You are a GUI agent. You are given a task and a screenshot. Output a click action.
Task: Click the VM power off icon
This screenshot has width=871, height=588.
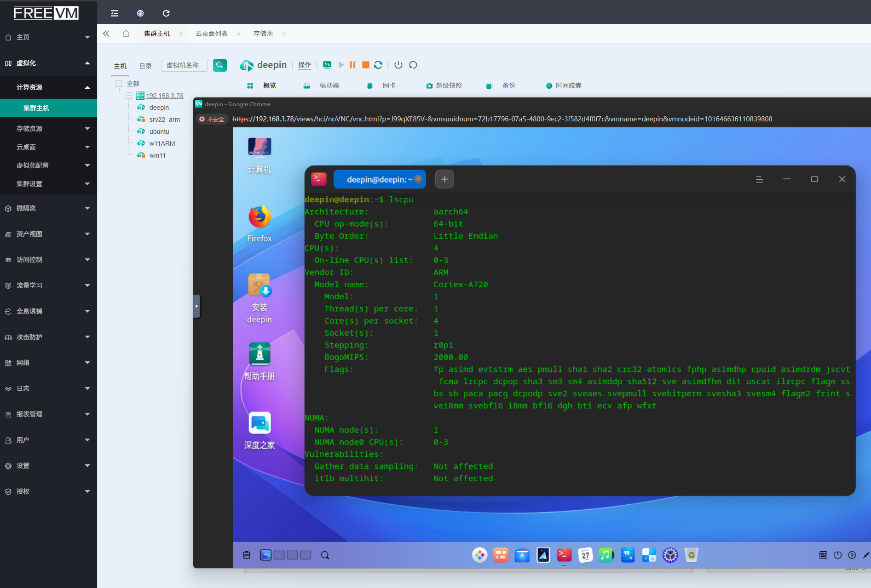tap(398, 65)
